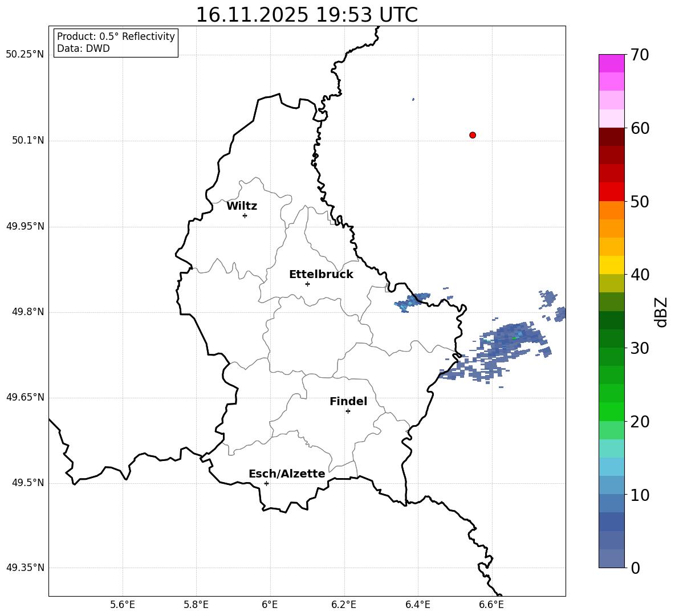Click the 49.35°N latitude label
This screenshot has height=616, width=675.
click(25, 568)
